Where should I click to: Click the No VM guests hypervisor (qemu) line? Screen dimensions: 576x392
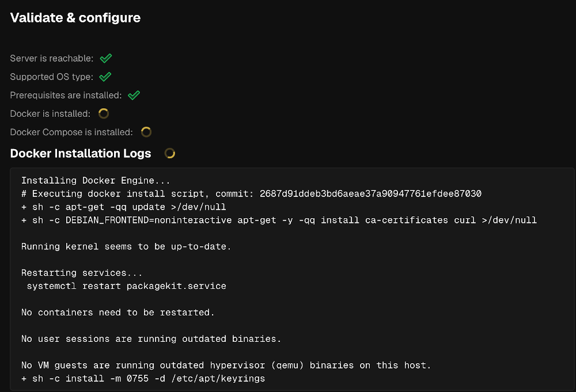click(226, 366)
